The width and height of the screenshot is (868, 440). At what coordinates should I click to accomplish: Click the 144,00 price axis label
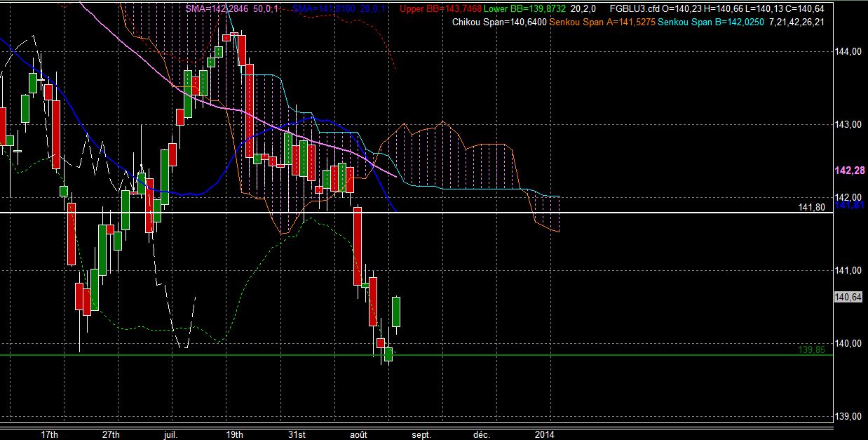point(850,51)
